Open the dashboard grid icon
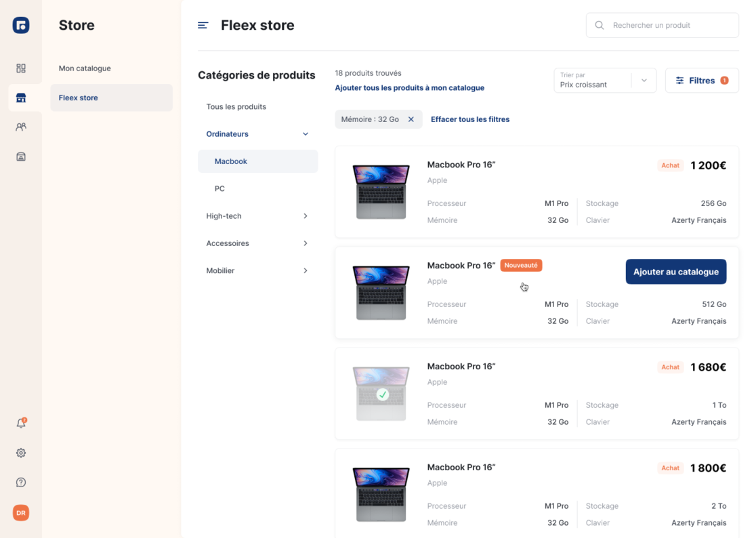The image size is (756, 538). click(x=21, y=68)
